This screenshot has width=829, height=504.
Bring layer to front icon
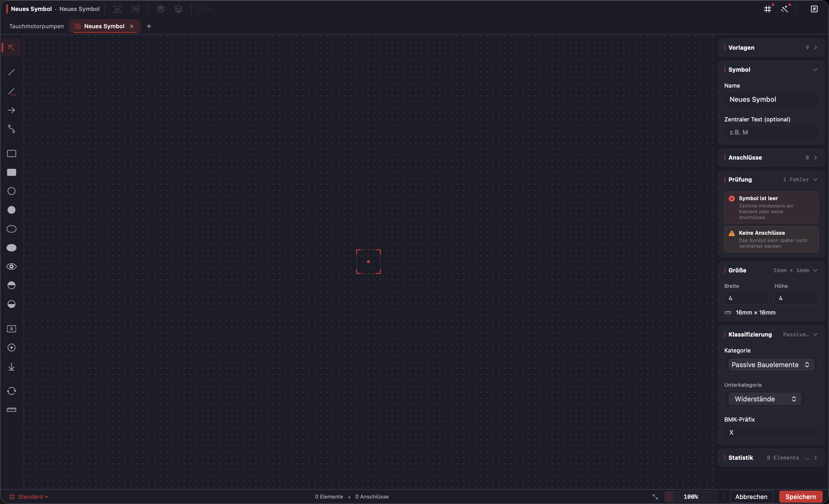coord(160,9)
